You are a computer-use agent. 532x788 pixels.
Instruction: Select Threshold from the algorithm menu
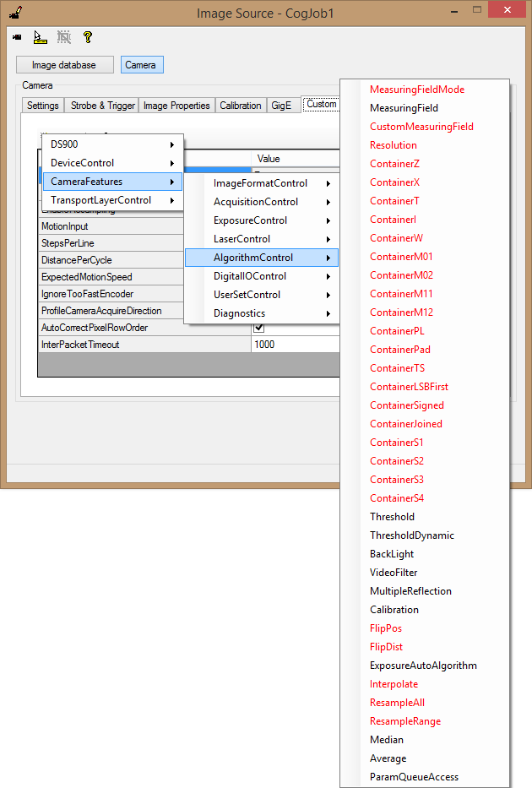point(392,517)
